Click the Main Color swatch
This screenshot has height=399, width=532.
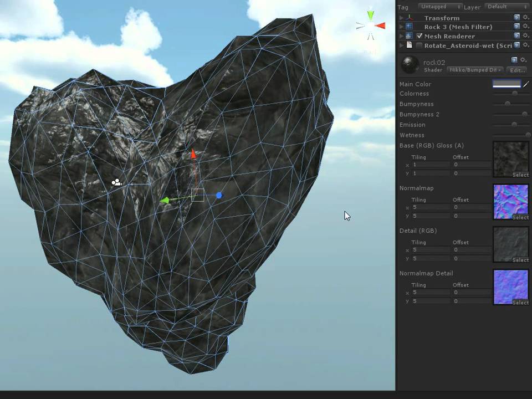[507, 84]
